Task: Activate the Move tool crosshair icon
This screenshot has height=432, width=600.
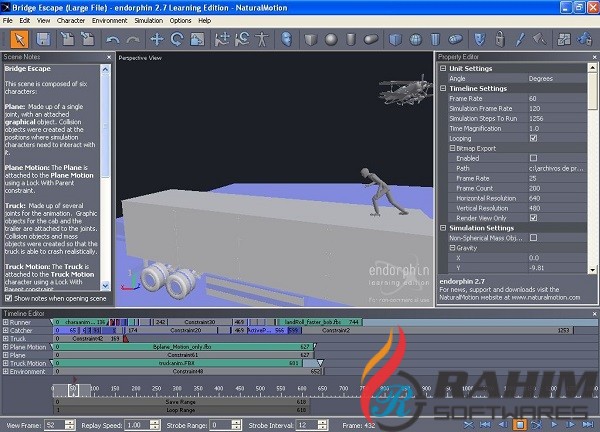Action: click(x=156, y=39)
